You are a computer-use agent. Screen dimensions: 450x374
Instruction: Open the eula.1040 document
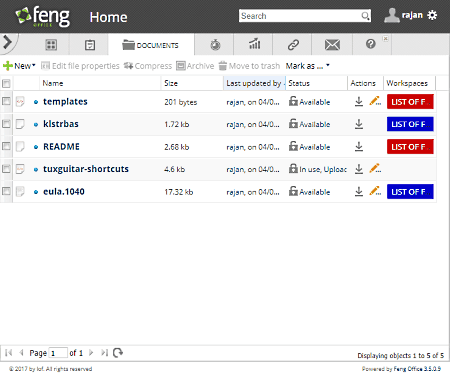pos(64,192)
